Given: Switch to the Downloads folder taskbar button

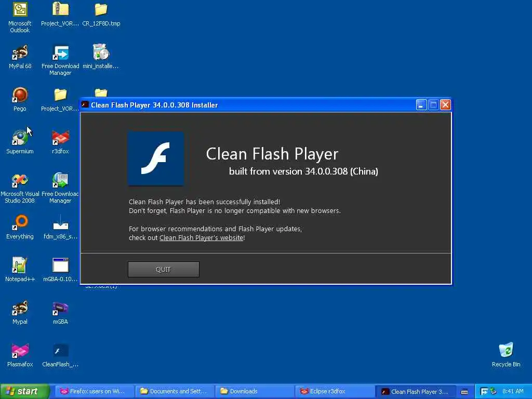Looking at the screenshot, I should click(255, 392).
